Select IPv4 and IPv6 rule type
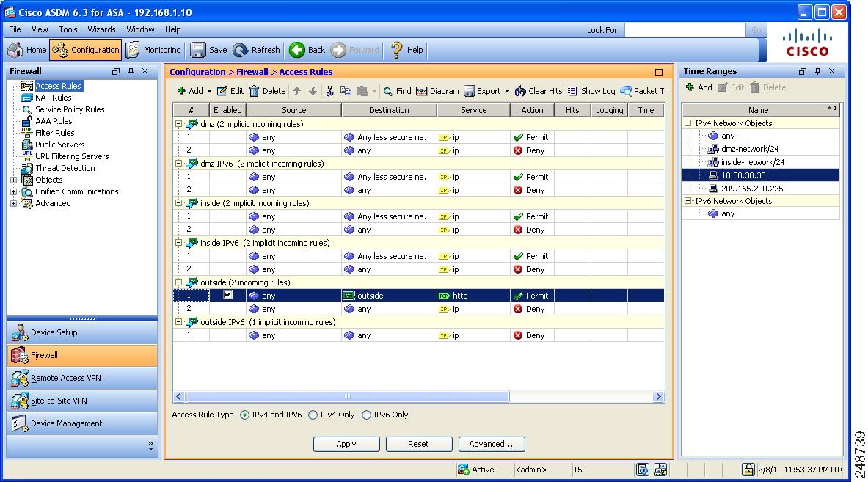The image size is (868, 482). coord(244,415)
